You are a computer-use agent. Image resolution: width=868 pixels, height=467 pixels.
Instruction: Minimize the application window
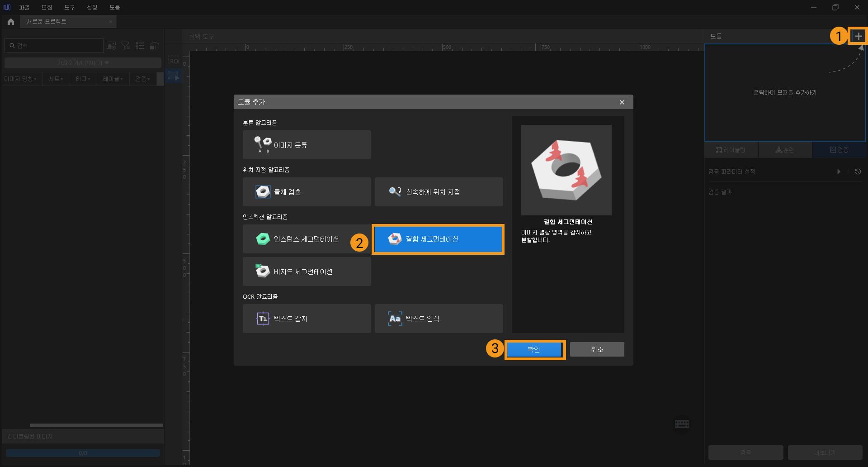pyautogui.click(x=813, y=7)
